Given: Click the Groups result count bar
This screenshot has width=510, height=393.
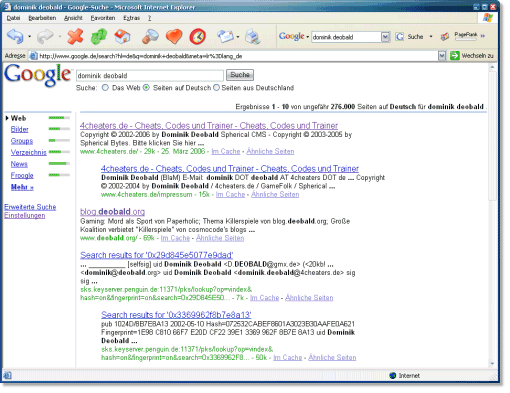Looking at the screenshot, I should tap(59, 140).
